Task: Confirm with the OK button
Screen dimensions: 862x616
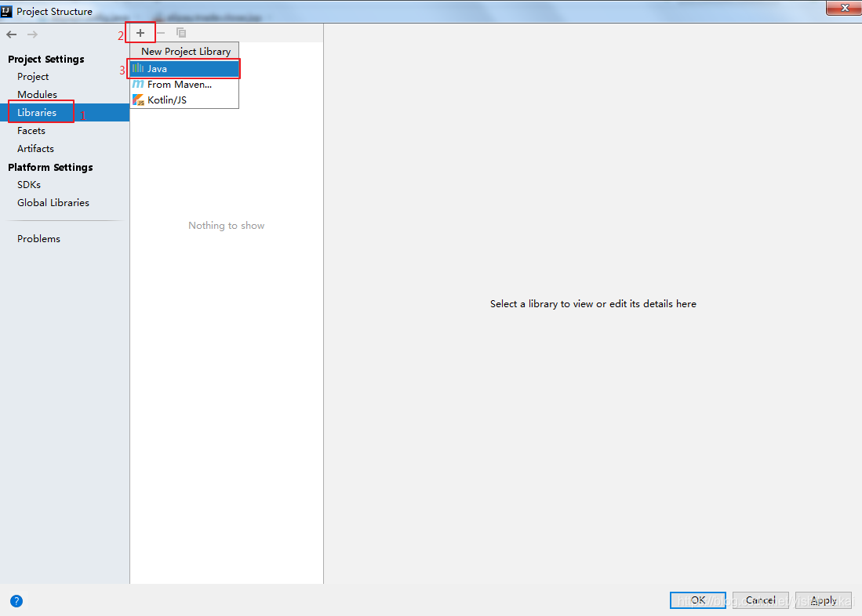Action: [x=697, y=600]
